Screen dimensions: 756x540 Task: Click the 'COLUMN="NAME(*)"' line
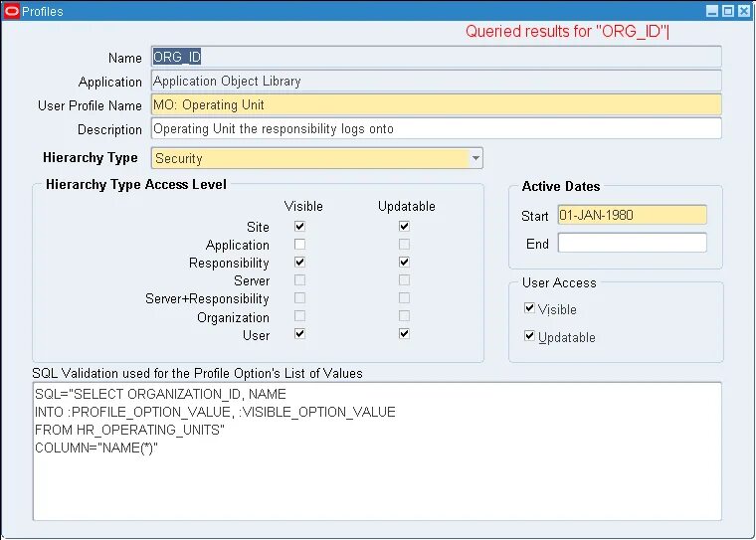click(95, 448)
